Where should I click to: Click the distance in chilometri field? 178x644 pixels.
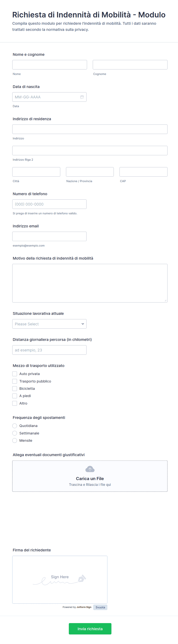click(x=49, y=350)
